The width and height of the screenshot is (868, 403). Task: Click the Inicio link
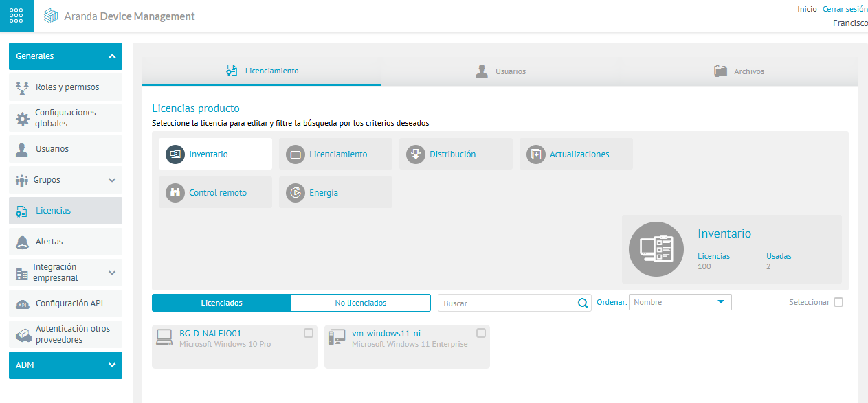tap(807, 9)
